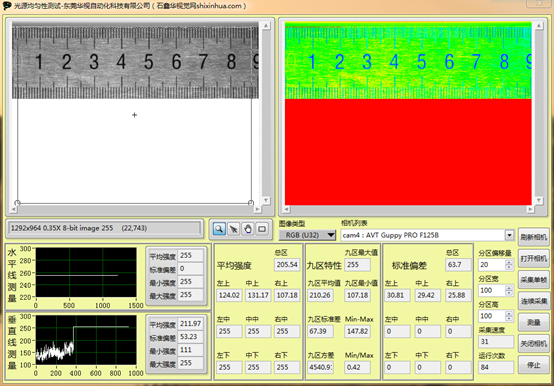Select the arrow pointer tool
Viewport: 554px width, 386px height.
tap(234, 229)
